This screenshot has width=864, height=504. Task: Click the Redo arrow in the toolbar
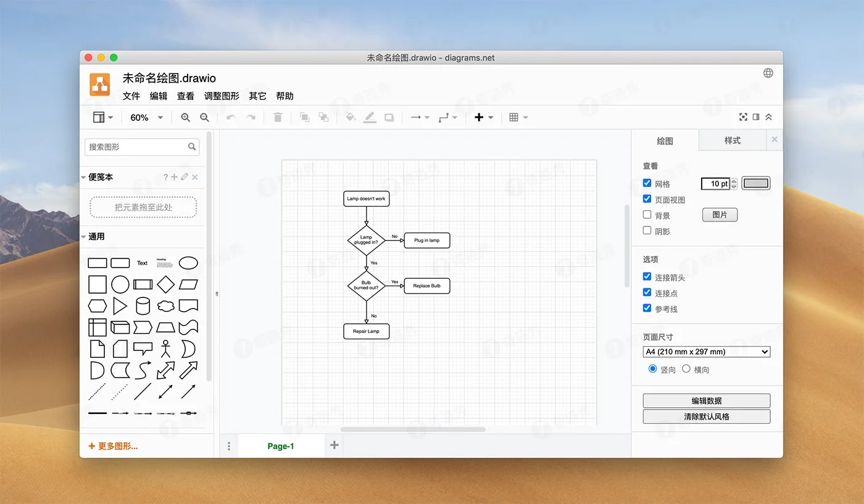[251, 117]
